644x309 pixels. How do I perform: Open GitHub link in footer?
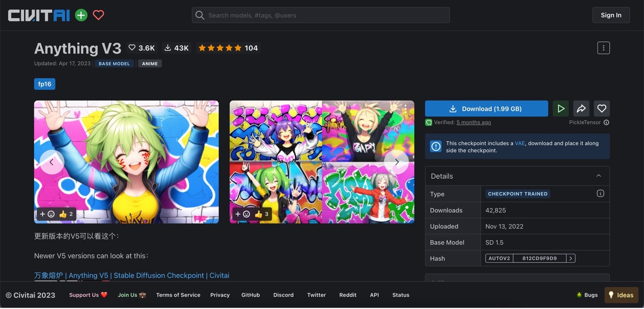coord(250,295)
